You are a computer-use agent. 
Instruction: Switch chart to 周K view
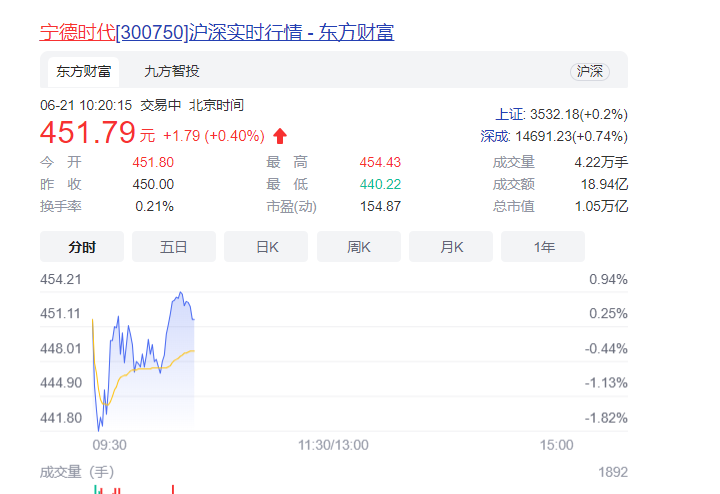tap(359, 247)
